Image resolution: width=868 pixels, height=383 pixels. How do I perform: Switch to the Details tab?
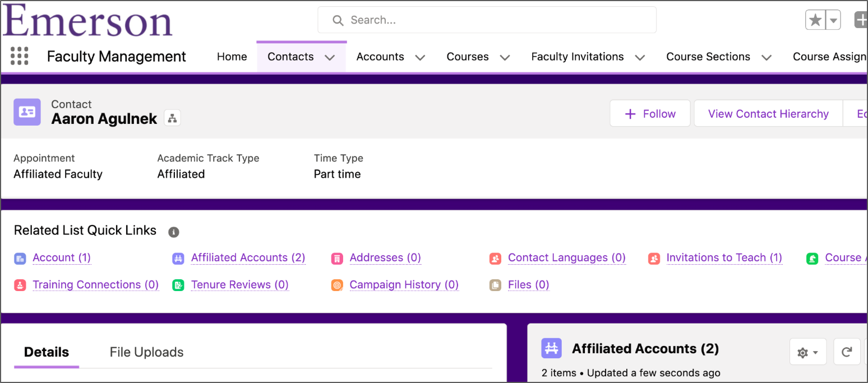(47, 352)
